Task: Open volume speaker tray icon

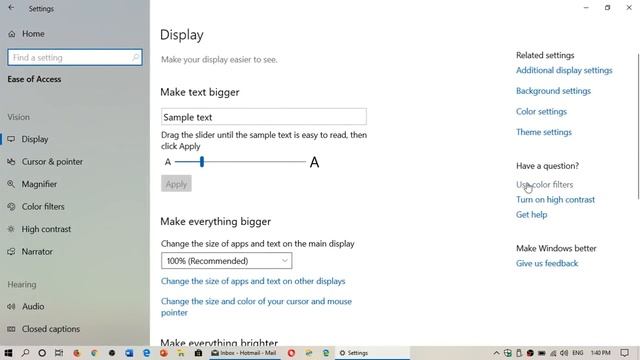Action: pyautogui.click(x=564, y=353)
